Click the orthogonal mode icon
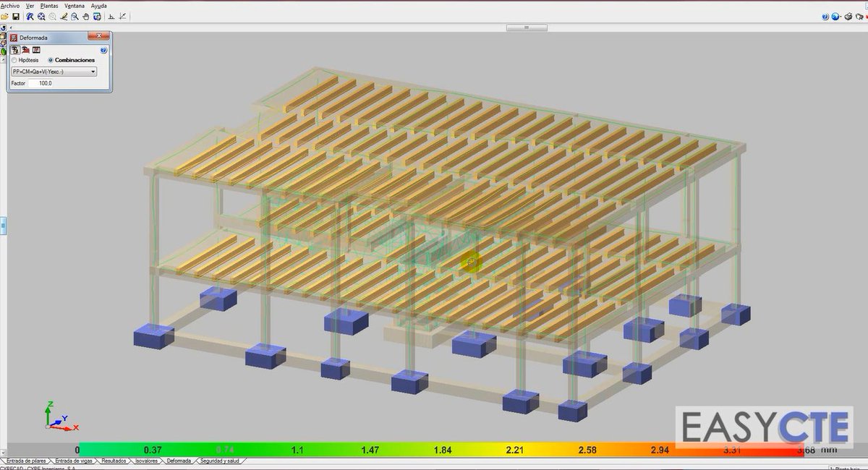 coord(111,17)
